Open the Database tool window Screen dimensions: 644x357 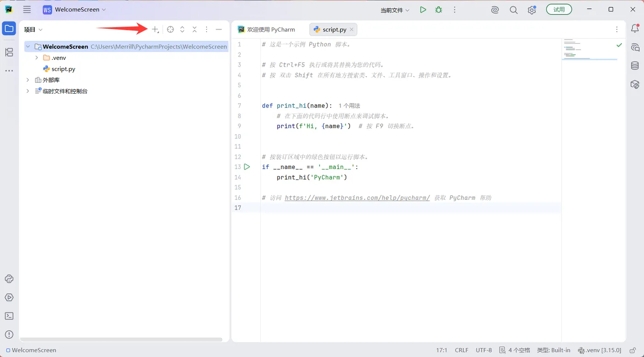pos(635,66)
